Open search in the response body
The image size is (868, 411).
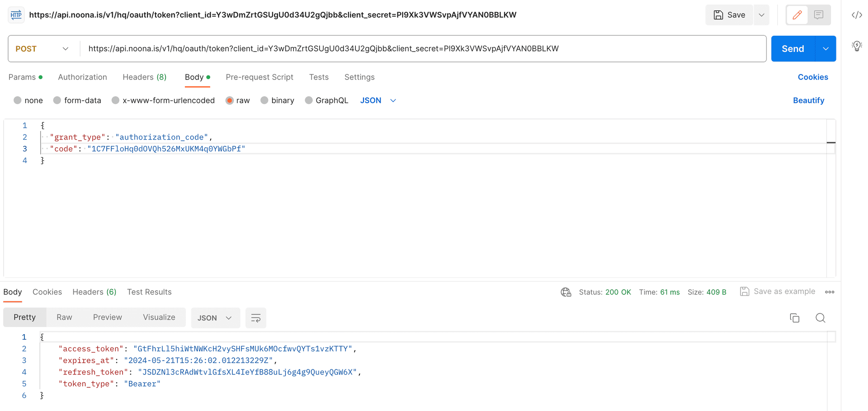[x=820, y=318]
